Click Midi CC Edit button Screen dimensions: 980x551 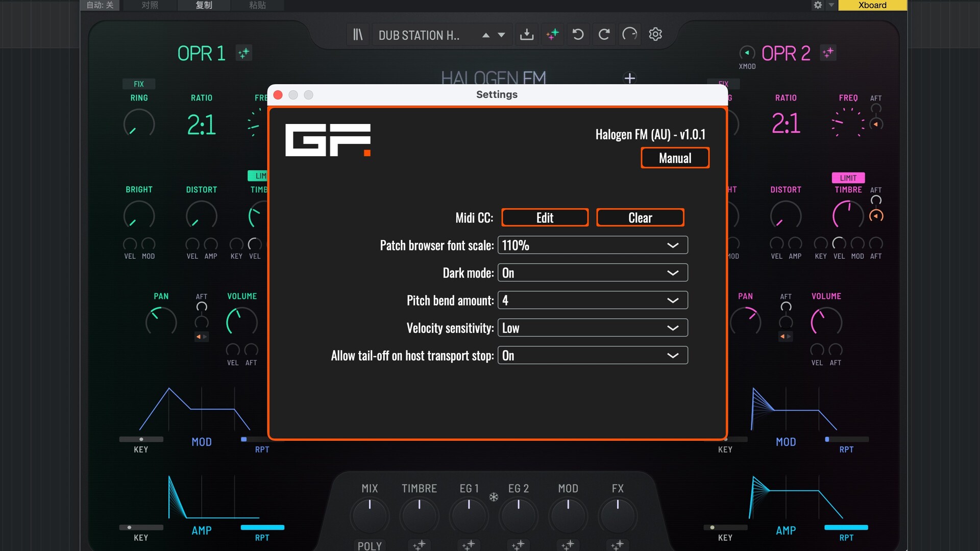545,218
